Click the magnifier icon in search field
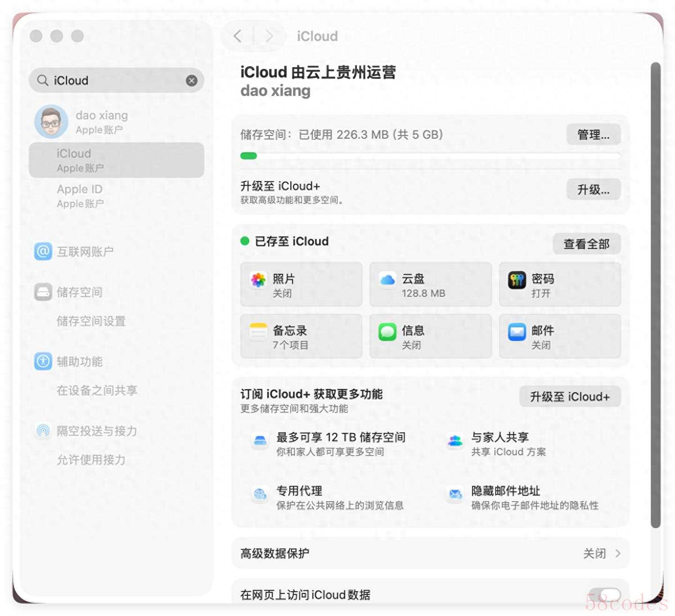The height and width of the screenshot is (616, 675). tap(43, 81)
